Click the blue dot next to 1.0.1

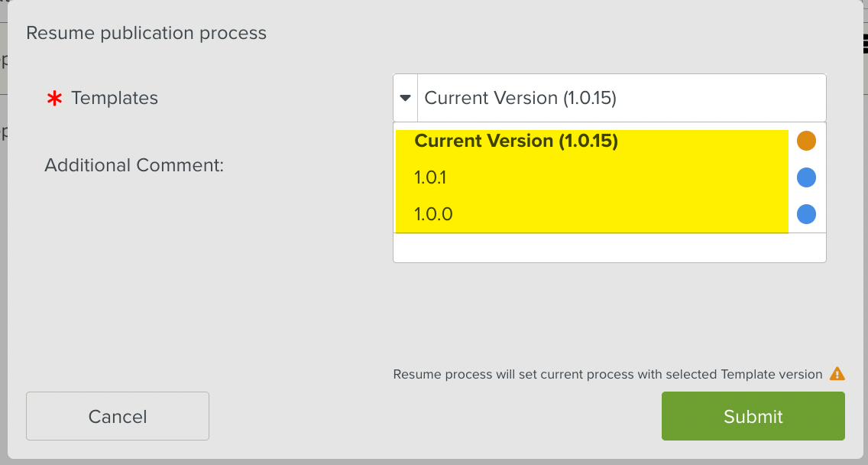806,177
